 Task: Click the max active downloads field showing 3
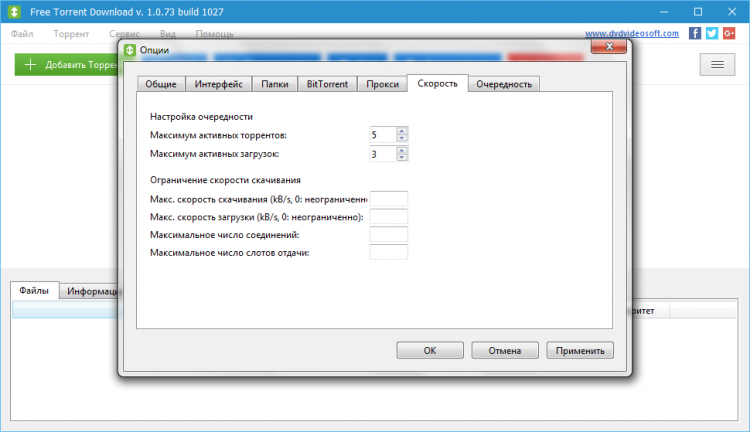pyautogui.click(x=383, y=154)
